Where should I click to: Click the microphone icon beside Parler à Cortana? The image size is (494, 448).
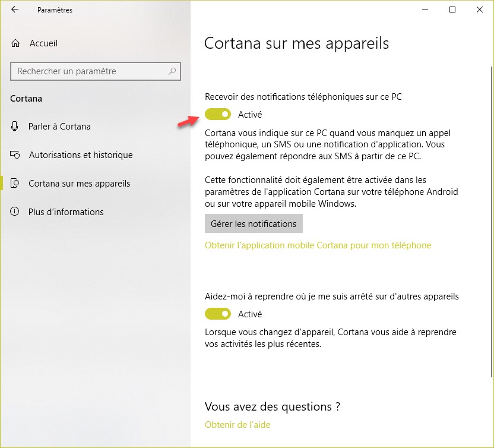click(x=14, y=126)
